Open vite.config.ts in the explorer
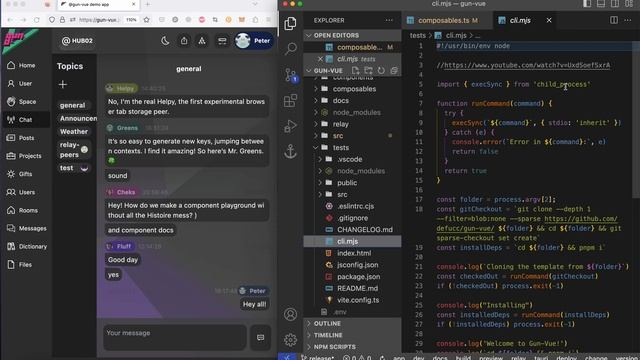 click(352, 300)
